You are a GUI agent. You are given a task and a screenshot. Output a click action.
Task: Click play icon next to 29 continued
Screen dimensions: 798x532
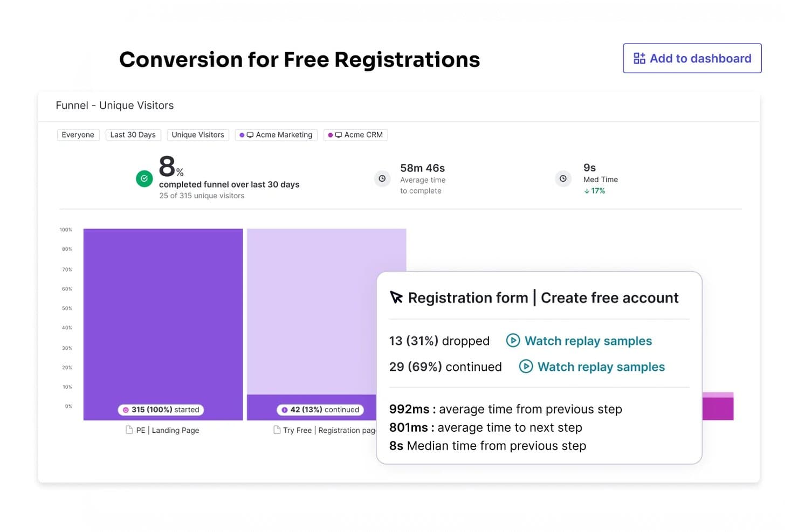click(526, 367)
